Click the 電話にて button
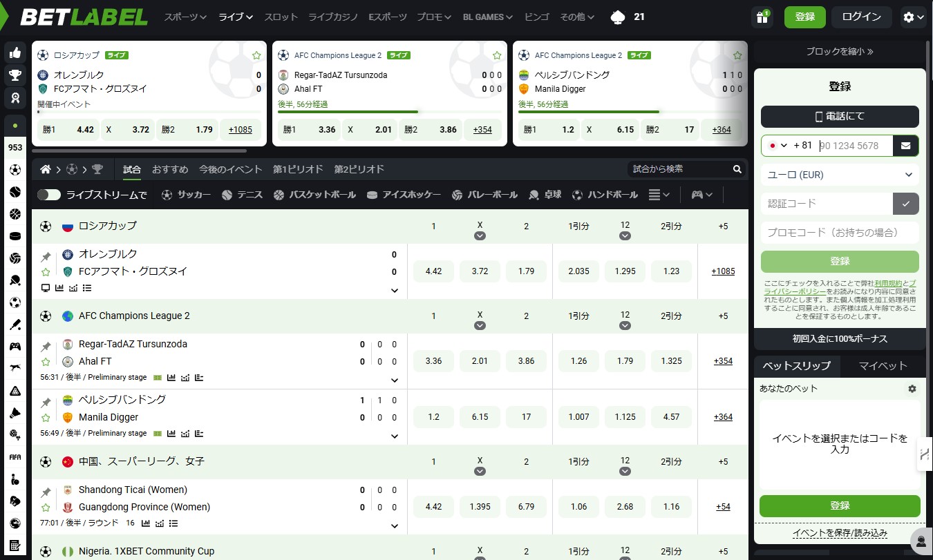Viewport: 933px width, 560px height. pos(840,116)
